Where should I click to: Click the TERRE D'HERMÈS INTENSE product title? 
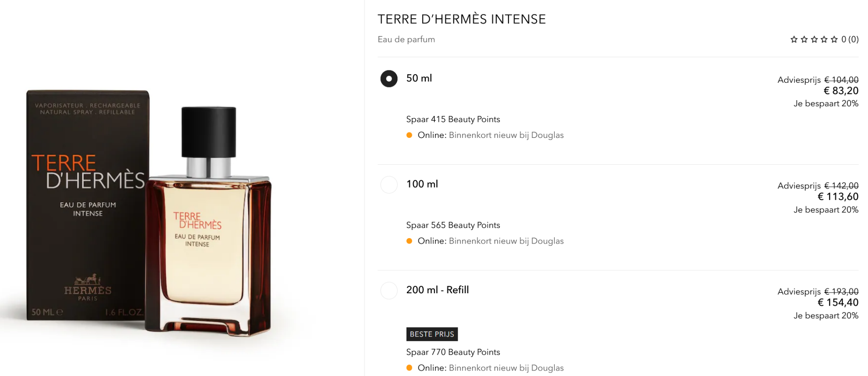462,19
